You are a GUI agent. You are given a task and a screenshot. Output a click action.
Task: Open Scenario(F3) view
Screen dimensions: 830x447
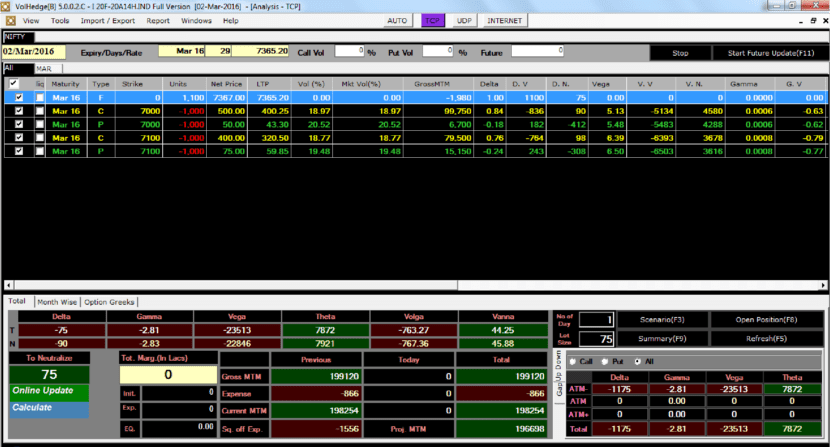pos(662,320)
